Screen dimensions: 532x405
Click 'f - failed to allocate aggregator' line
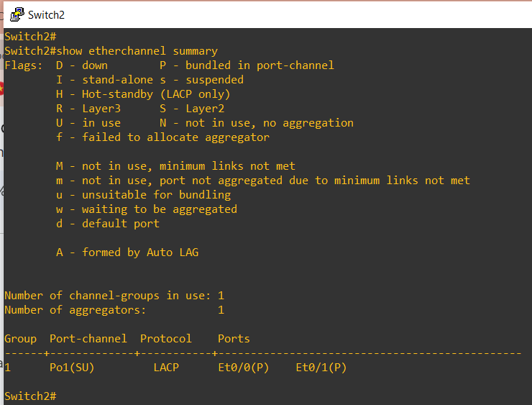click(163, 137)
